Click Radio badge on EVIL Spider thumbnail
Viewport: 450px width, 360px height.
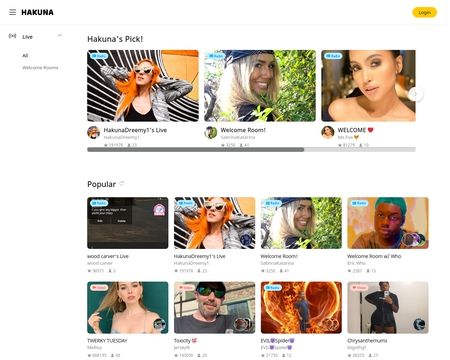(x=272, y=287)
